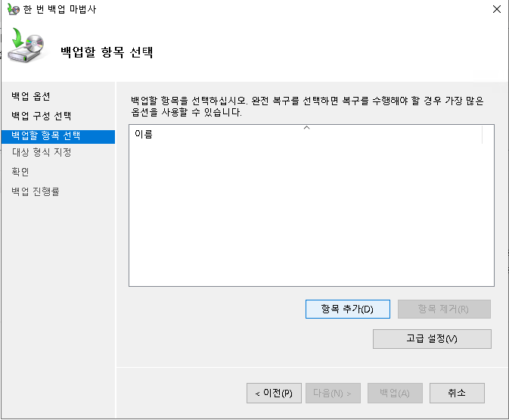Image resolution: width=509 pixels, height=420 pixels.
Task: Click the 항목 제거(R) button
Action: (x=444, y=309)
